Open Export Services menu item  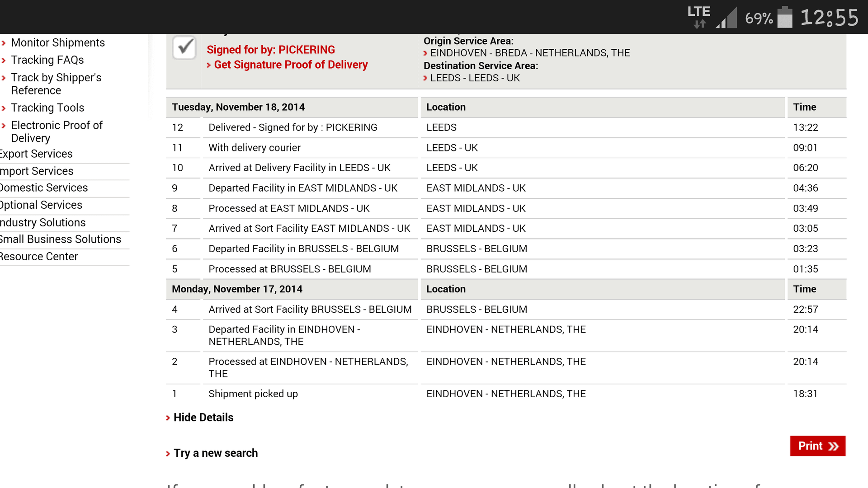(36, 154)
